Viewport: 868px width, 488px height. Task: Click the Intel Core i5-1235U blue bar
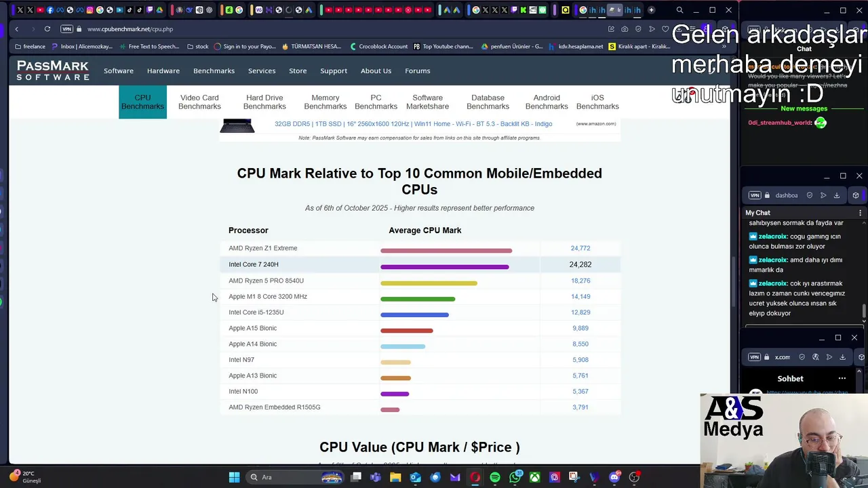point(414,314)
